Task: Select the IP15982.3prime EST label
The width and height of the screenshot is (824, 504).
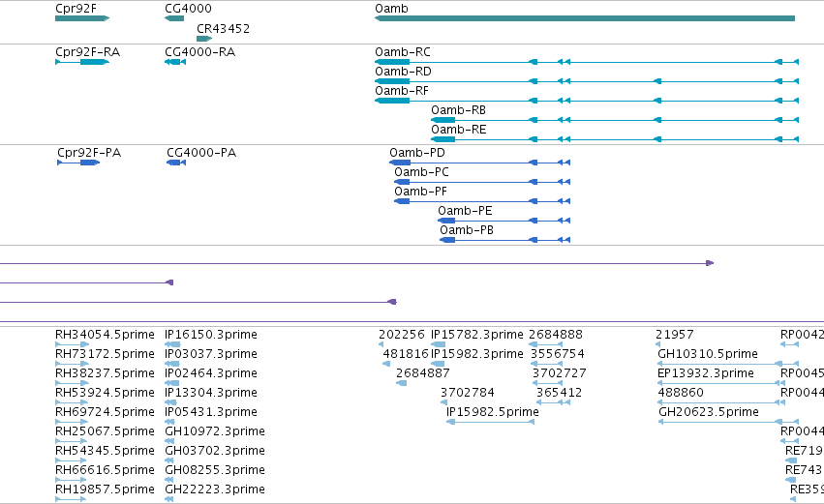Action: click(x=477, y=354)
